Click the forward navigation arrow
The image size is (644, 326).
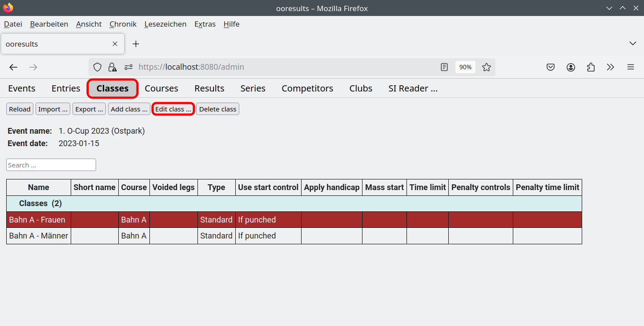point(33,67)
